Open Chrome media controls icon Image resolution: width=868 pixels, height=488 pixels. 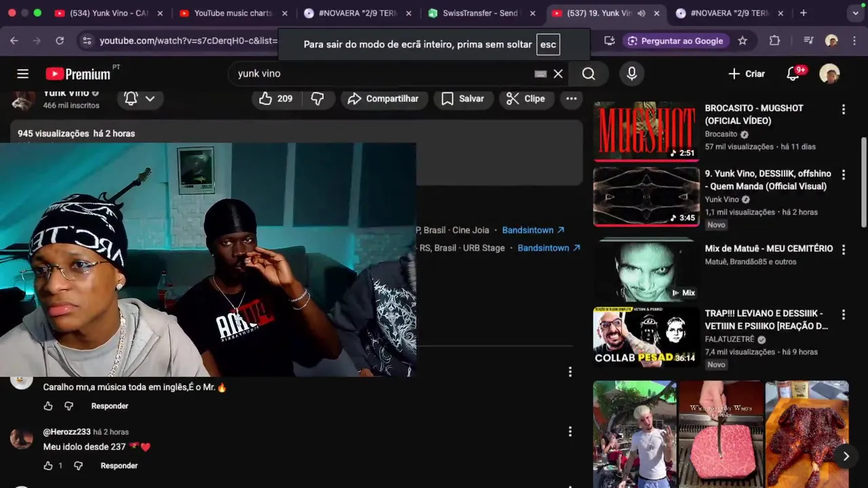coord(808,41)
